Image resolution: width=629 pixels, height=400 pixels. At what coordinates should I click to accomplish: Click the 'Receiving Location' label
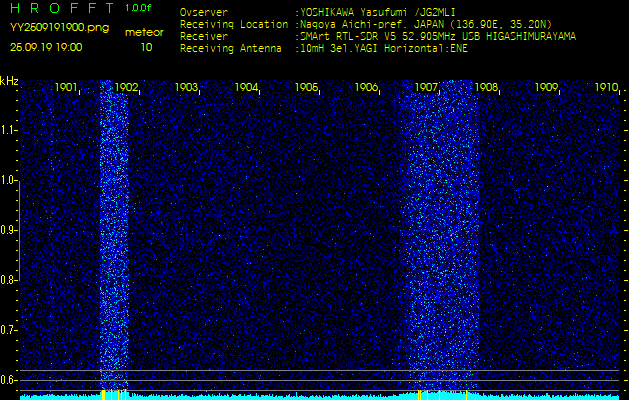pyautogui.click(x=234, y=24)
